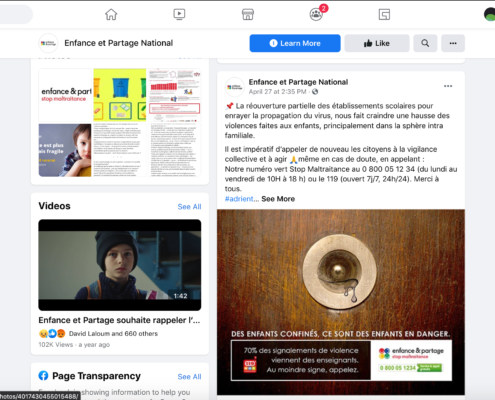Click the Learn More button

[295, 43]
